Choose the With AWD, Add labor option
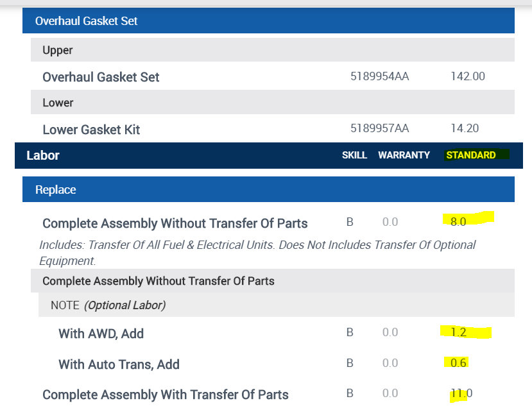The width and height of the screenshot is (532, 408). coord(101,334)
